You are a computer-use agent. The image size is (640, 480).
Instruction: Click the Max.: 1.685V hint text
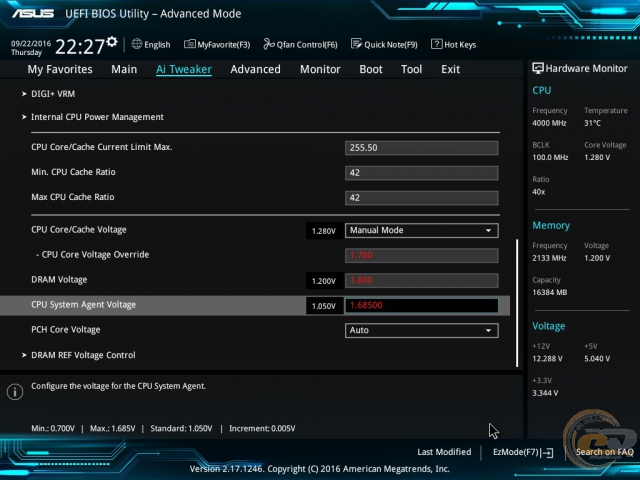point(112,429)
